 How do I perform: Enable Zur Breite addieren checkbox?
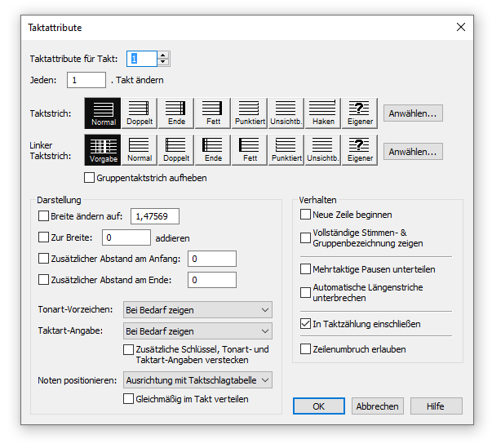tap(43, 237)
